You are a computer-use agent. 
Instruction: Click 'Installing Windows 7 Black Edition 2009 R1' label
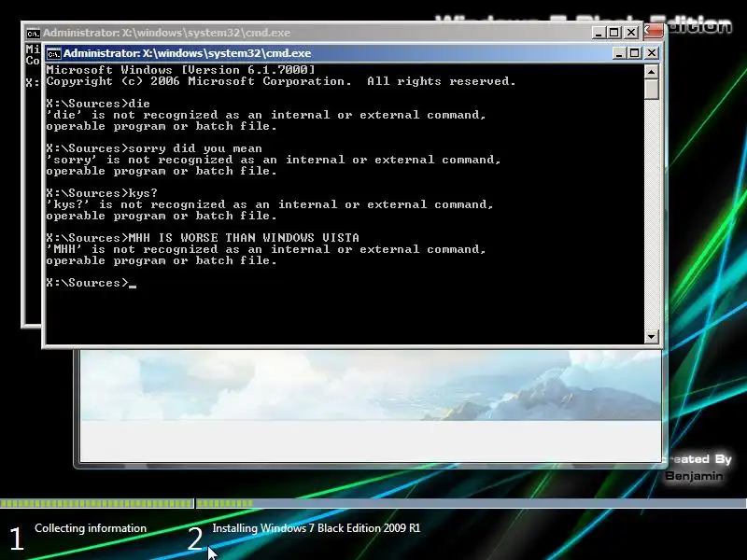[317, 528]
